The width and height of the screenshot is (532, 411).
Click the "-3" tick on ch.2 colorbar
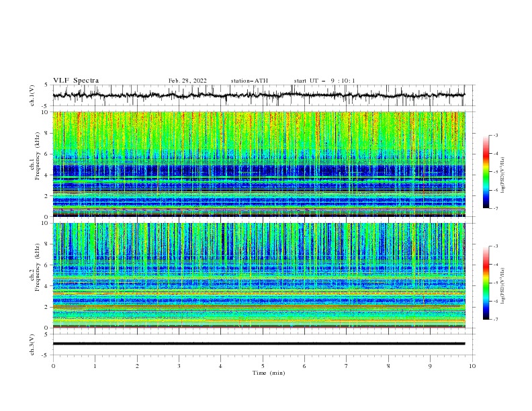[x=496, y=246]
